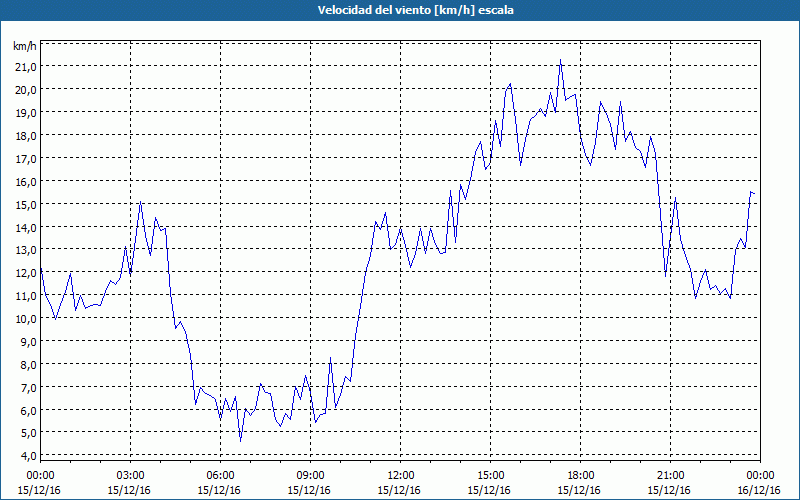Click the '12:00' time label
Screen dimensions: 800x500
(401, 476)
